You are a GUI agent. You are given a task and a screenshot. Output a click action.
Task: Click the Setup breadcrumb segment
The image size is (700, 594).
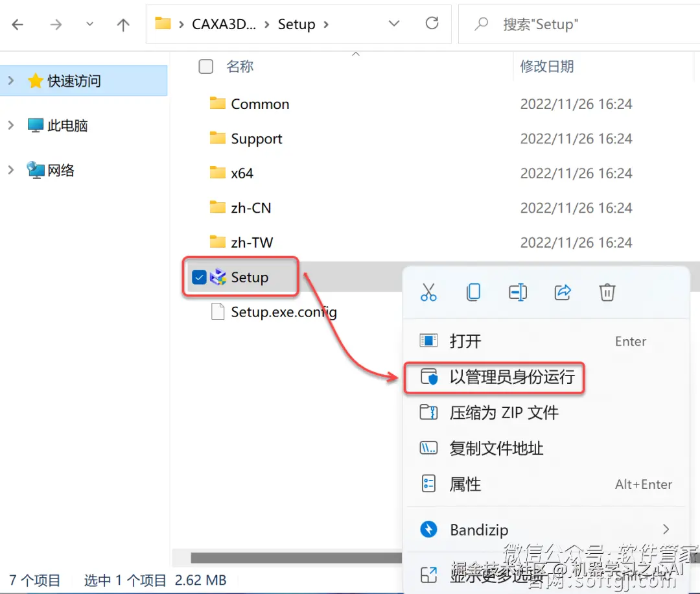point(296,24)
